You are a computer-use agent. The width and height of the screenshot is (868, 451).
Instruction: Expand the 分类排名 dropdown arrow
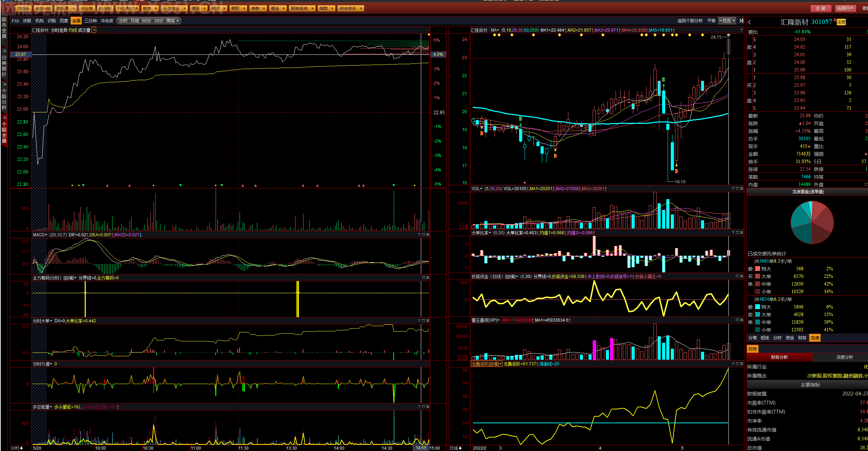coord(184,8)
